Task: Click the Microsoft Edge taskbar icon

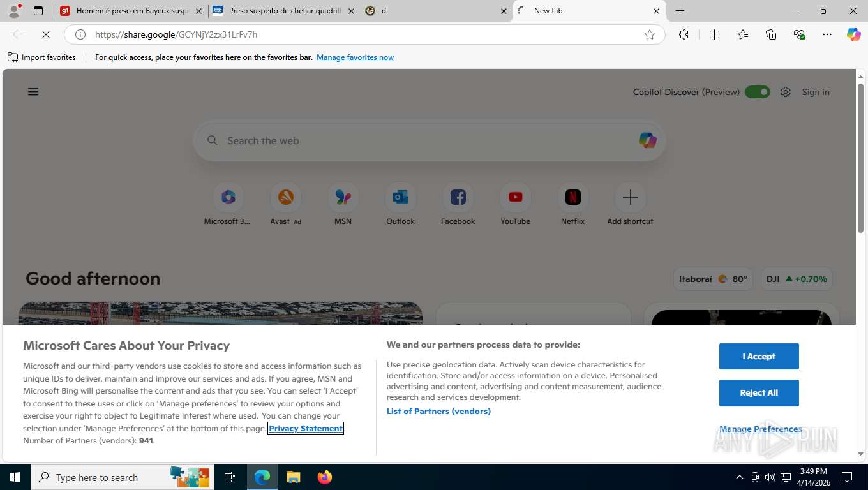Action: [262, 477]
